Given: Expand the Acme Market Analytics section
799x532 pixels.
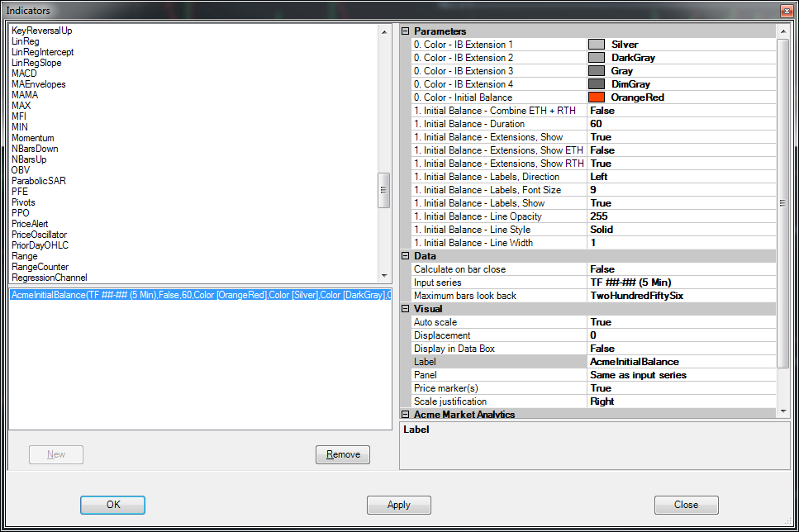Looking at the screenshot, I should [406, 415].
